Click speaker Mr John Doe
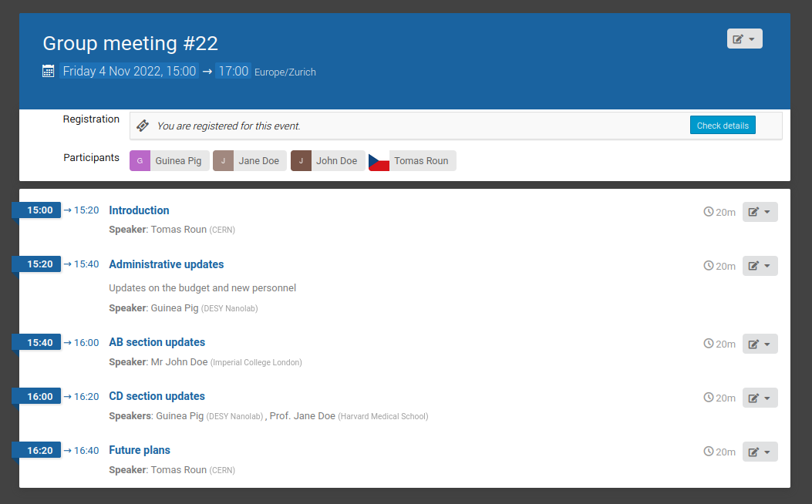 [x=179, y=361]
